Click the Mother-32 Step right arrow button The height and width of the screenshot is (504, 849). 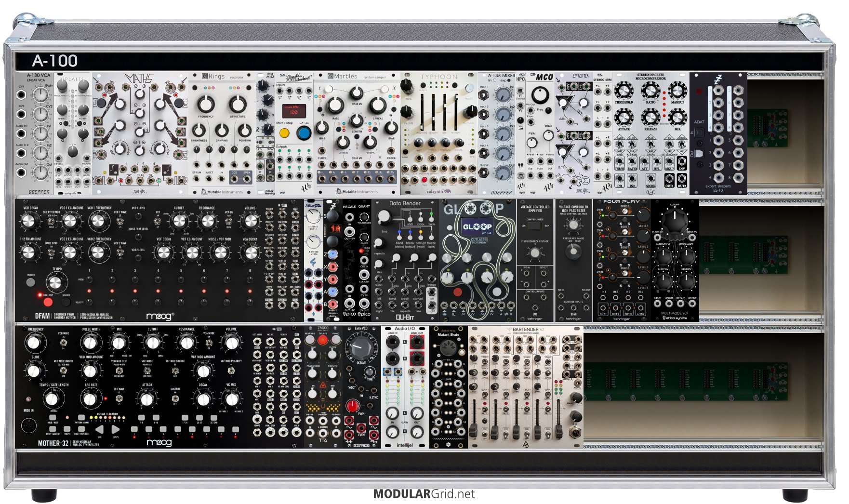pos(115,429)
